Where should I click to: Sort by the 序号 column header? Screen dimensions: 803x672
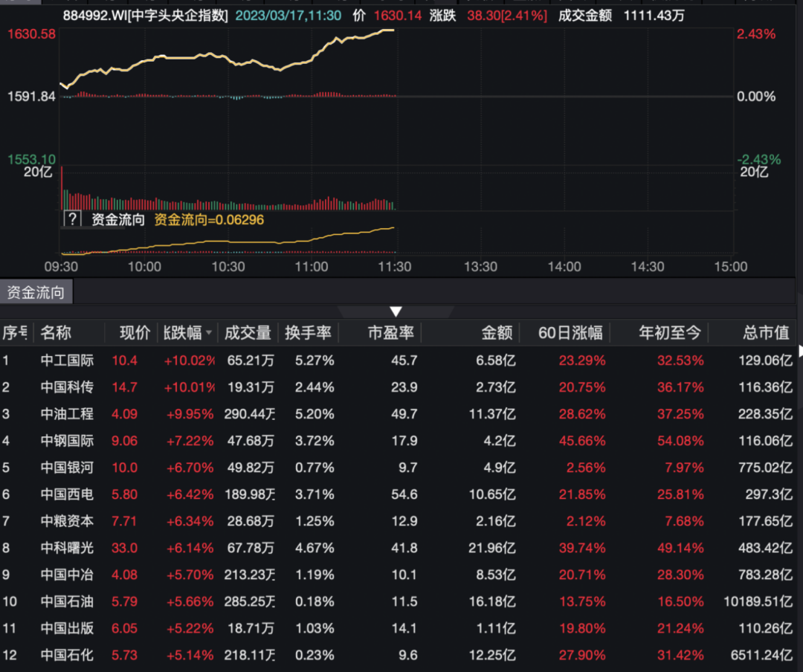point(16,333)
